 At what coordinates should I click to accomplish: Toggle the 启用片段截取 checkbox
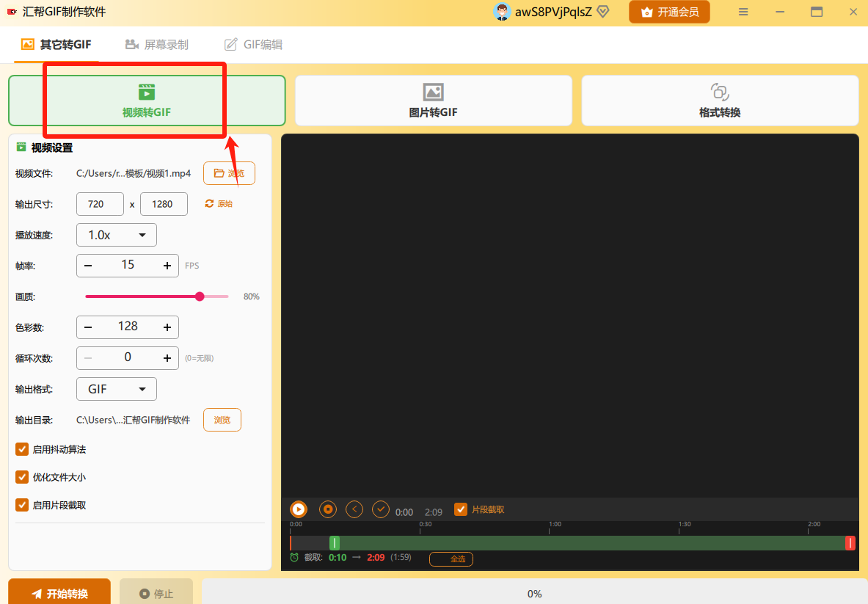[22, 505]
